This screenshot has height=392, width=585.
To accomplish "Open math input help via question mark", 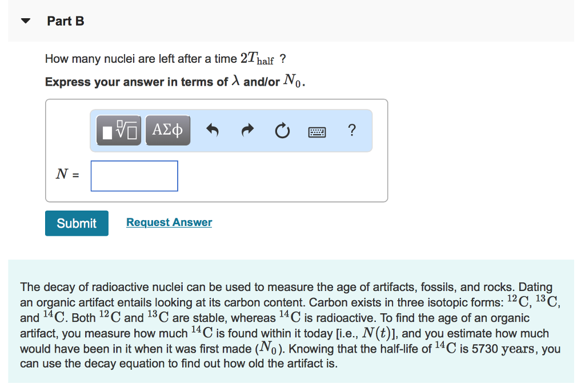I will pos(351,131).
